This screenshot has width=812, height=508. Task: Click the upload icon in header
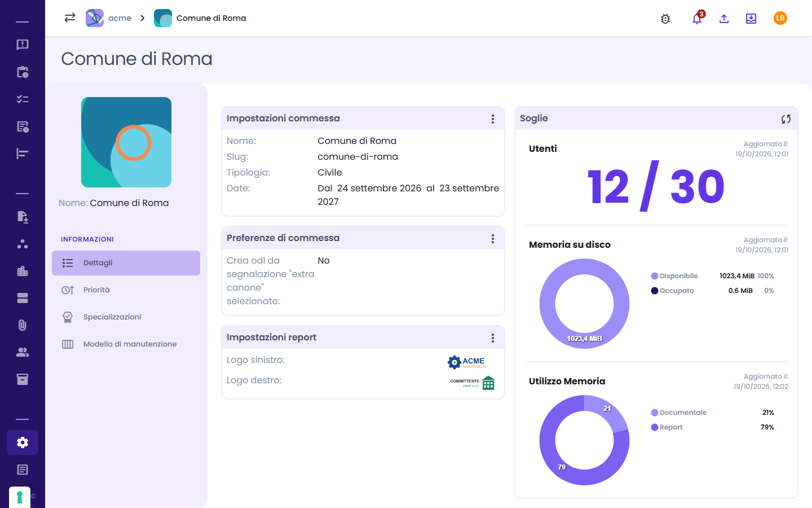click(724, 19)
